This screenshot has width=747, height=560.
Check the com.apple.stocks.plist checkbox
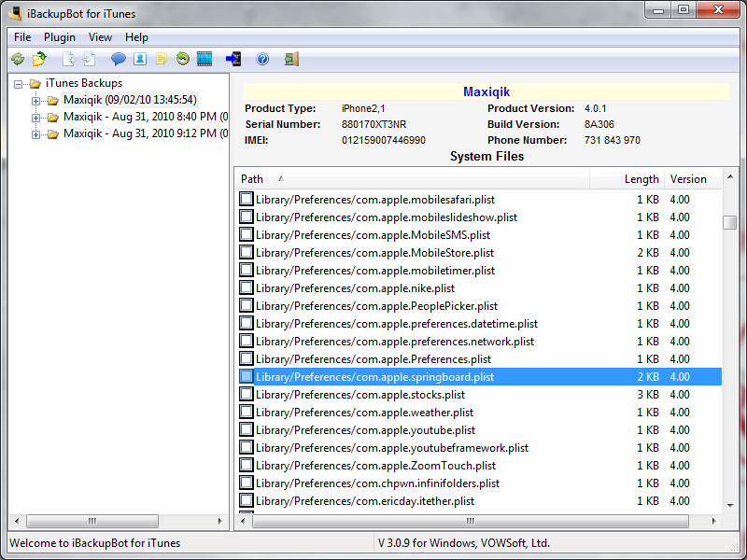pos(247,394)
